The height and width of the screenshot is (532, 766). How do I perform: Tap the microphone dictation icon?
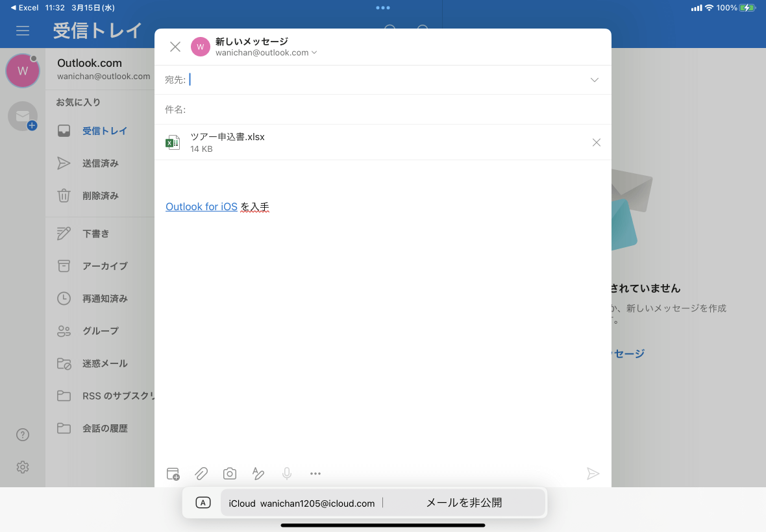(x=287, y=474)
